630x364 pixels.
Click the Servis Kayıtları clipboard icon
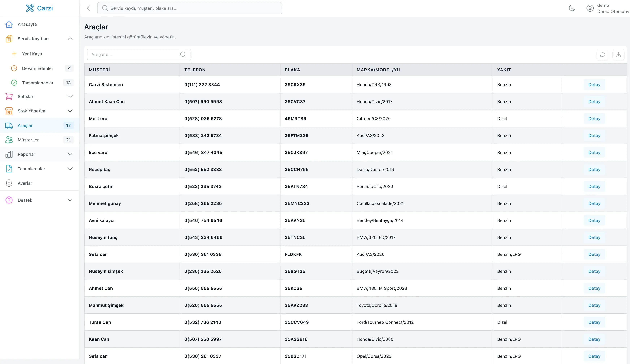(x=9, y=39)
